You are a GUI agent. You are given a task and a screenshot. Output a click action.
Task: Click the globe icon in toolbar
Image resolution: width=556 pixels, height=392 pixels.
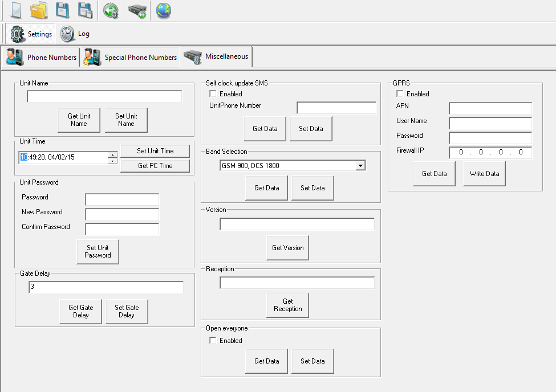point(163,10)
